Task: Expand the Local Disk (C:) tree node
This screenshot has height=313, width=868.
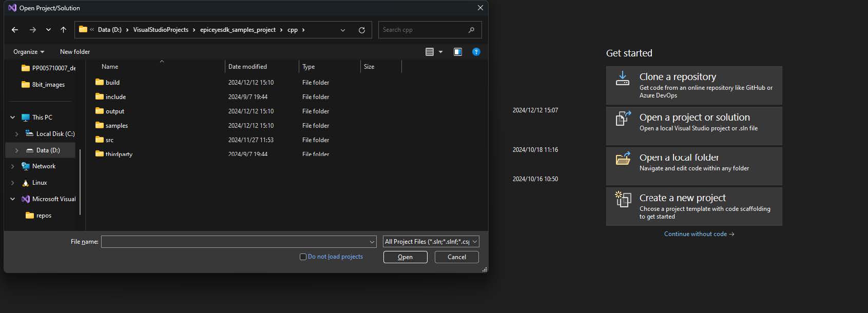Action: pyautogui.click(x=16, y=134)
